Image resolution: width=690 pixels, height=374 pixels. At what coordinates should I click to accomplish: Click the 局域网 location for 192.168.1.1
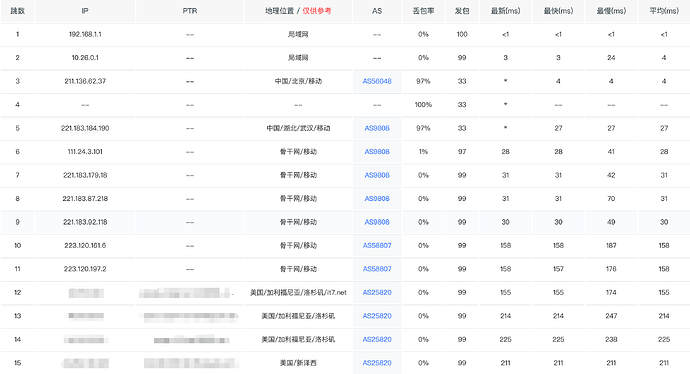point(298,34)
